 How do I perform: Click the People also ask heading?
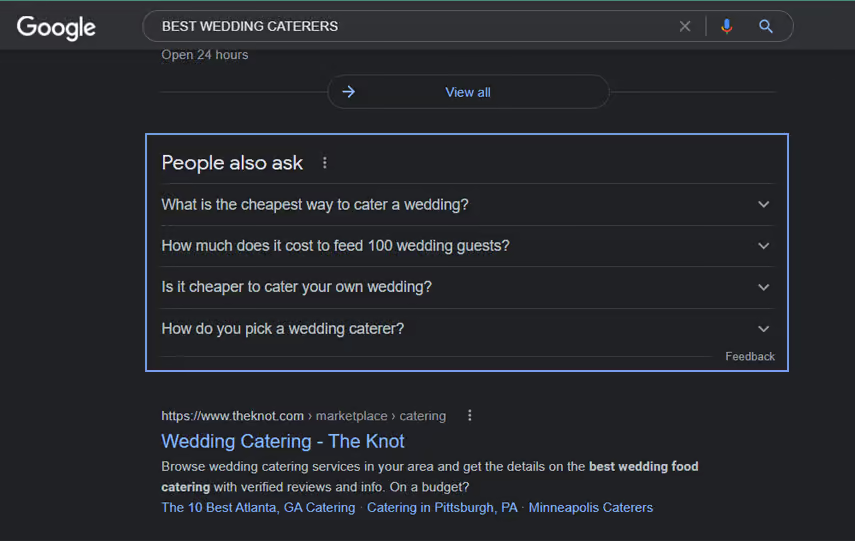[x=232, y=163]
